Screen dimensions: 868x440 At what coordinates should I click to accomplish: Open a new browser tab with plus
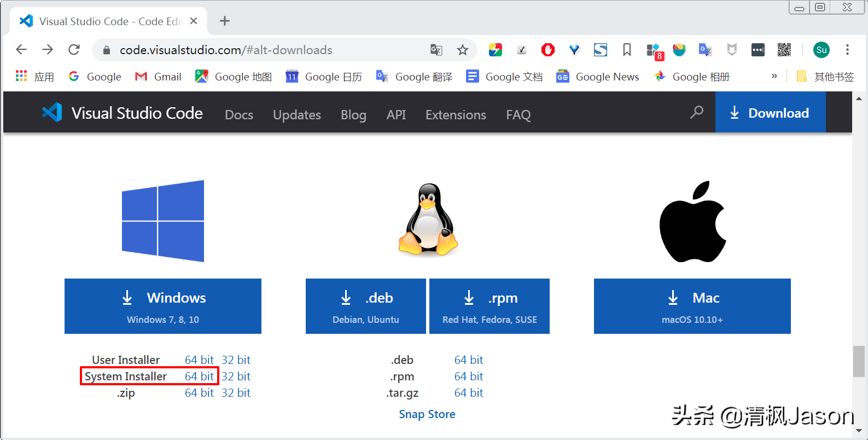point(224,21)
